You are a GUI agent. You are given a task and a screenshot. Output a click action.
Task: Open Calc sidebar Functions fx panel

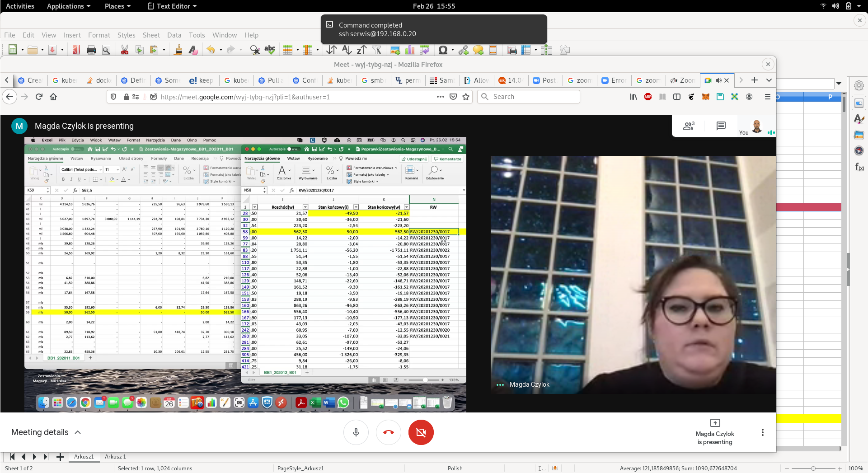(859, 167)
